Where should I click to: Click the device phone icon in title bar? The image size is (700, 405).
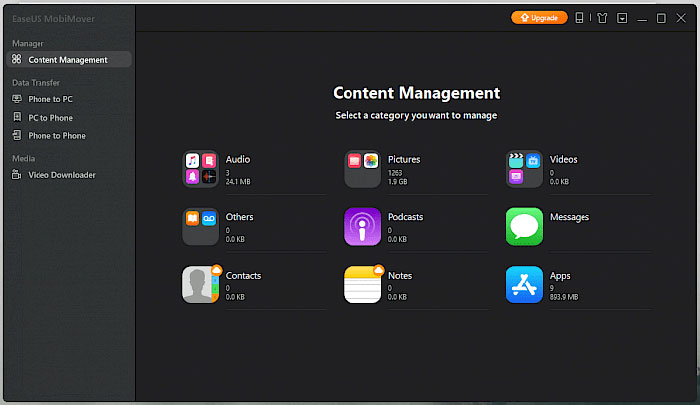[x=579, y=18]
